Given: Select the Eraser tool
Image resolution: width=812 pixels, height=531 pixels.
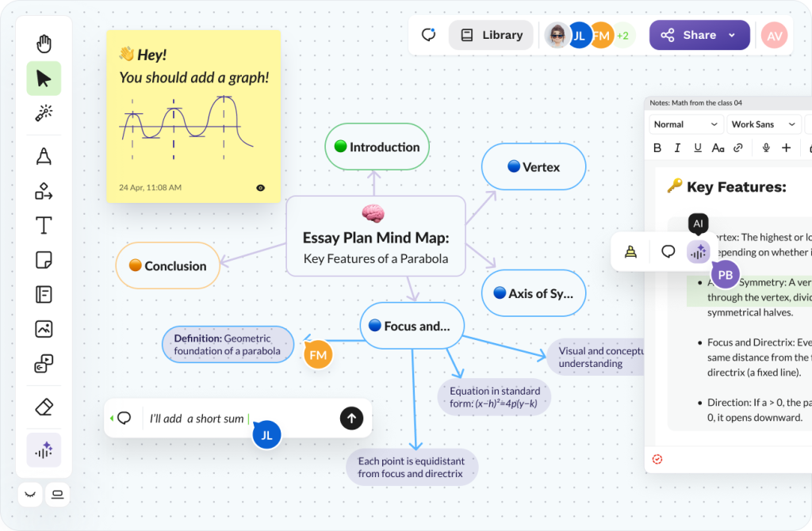Looking at the screenshot, I should (x=44, y=407).
